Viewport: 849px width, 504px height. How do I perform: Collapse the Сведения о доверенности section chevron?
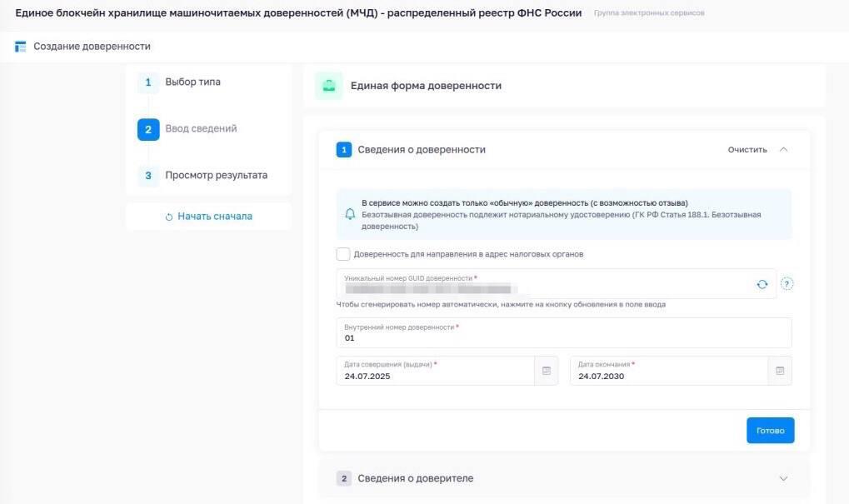pos(783,149)
